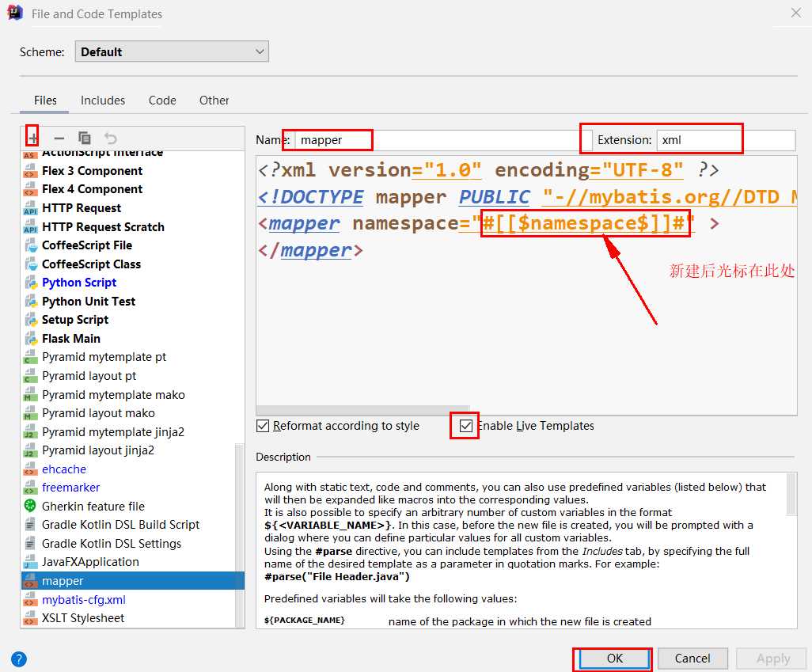
Task: Select mybatis-cfg.xml in template list
Action: click(83, 599)
